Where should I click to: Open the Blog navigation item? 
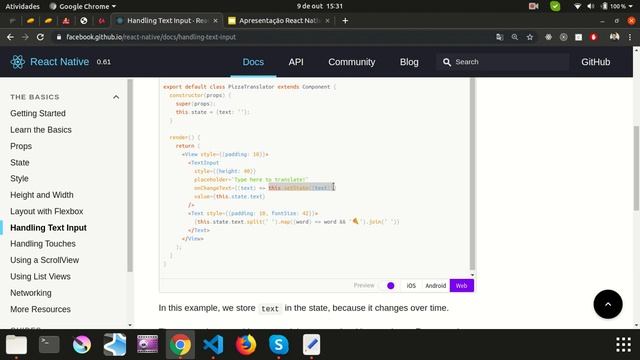pyautogui.click(x=409, y=62)
